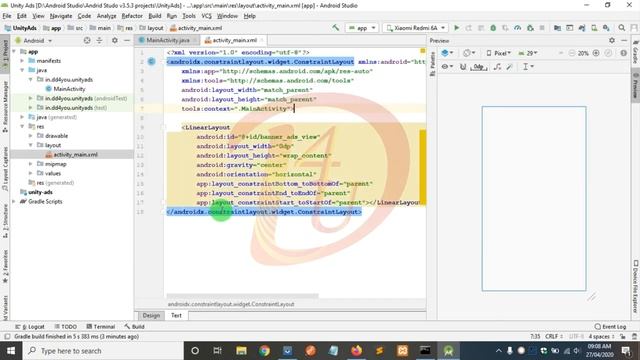640x360 pixels.
Task: Open the VCS menu
Action: [x=206, y=16]
